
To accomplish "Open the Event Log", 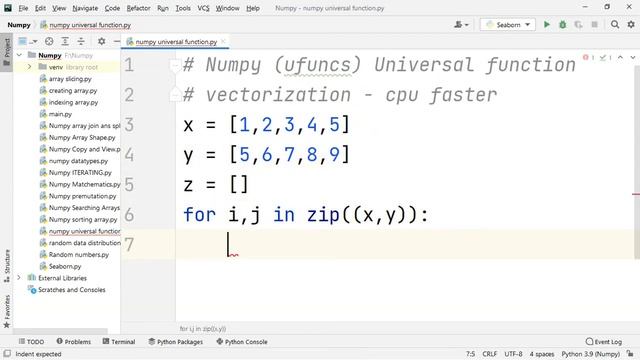I will click(x=604, y=342).
